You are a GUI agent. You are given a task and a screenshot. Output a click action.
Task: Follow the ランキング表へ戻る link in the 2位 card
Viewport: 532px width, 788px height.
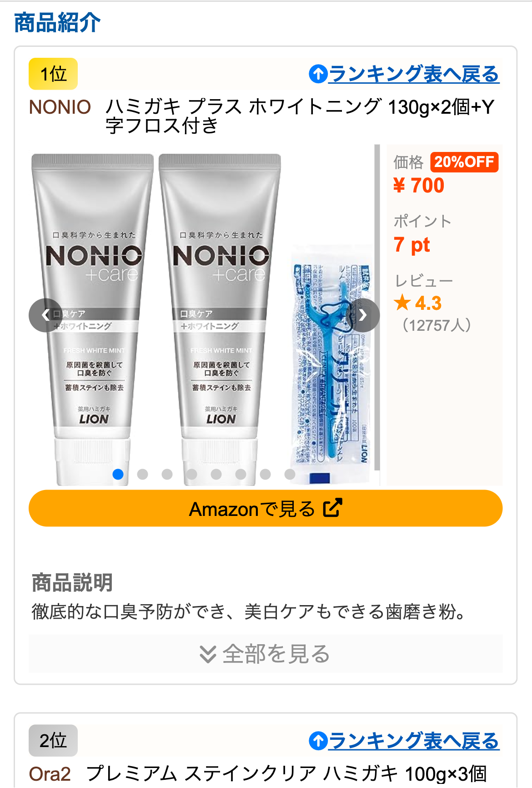(414, 741)
